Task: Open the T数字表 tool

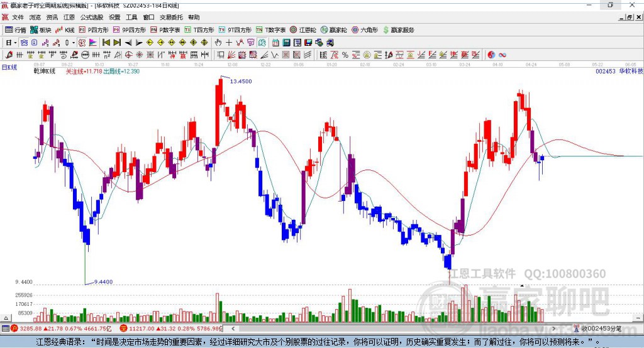Action: pos(270,30)
